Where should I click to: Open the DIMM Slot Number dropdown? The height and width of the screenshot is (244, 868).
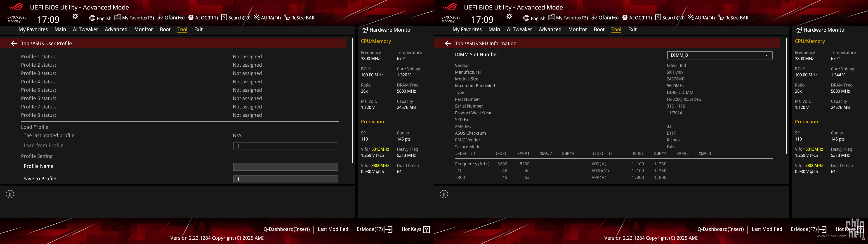click(719, 55)
